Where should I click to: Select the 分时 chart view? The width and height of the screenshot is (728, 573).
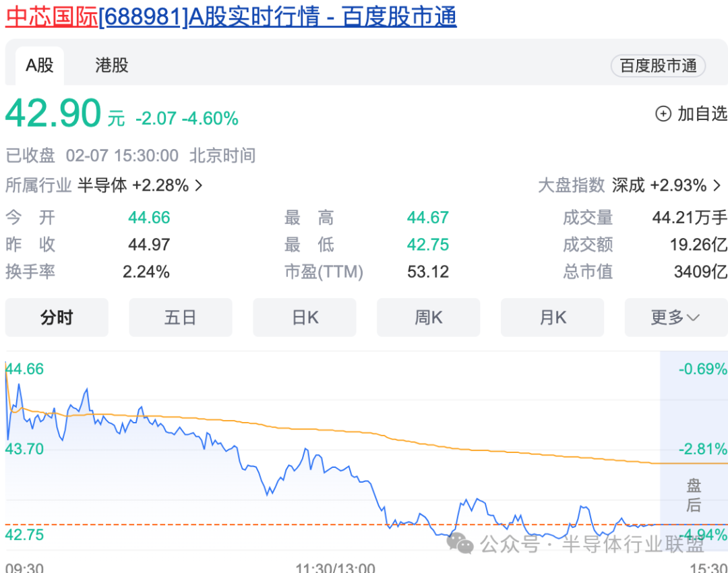point(57,318)
